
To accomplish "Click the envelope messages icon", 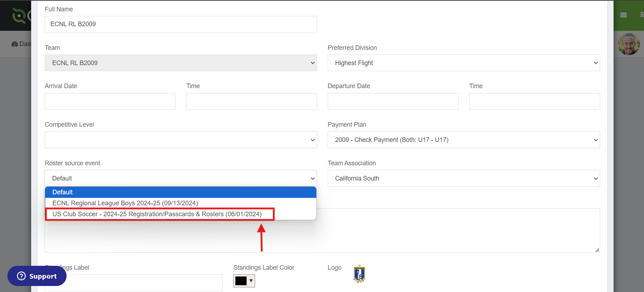I will 623,15.
